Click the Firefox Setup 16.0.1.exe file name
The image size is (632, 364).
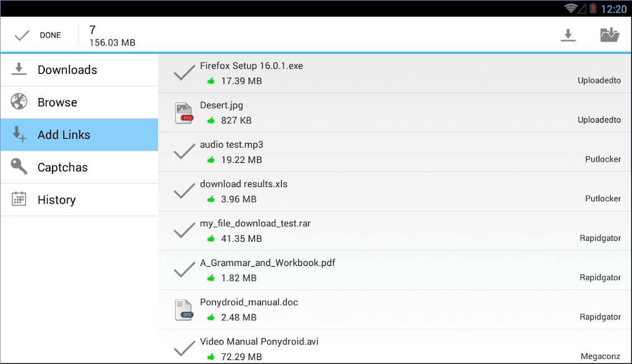(252, 66)
